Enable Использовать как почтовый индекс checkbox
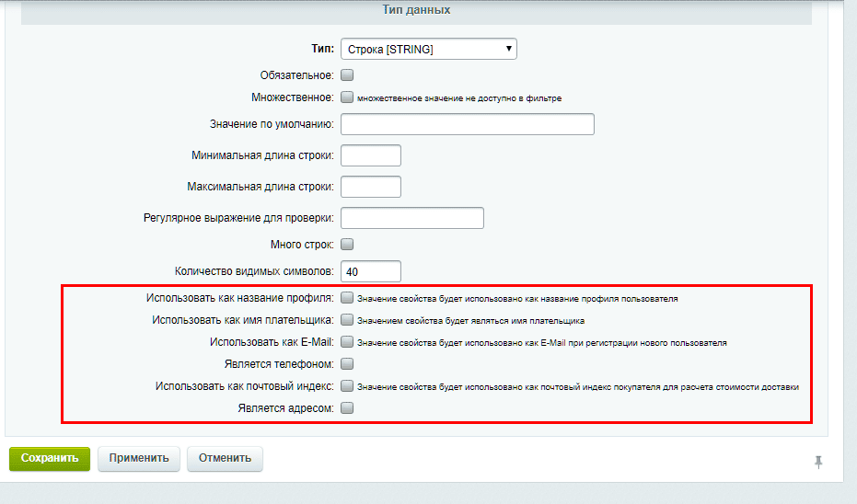 [x=347, y=386]
